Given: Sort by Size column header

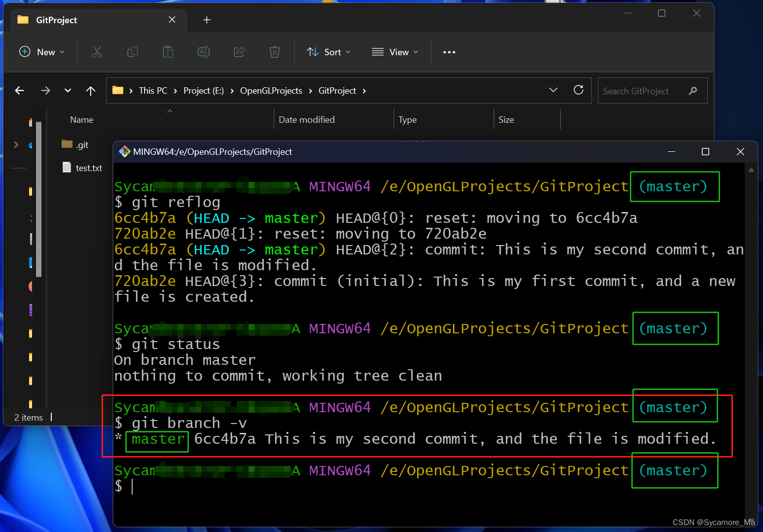Looking at the screenshot, I should (x=506, y=120).
